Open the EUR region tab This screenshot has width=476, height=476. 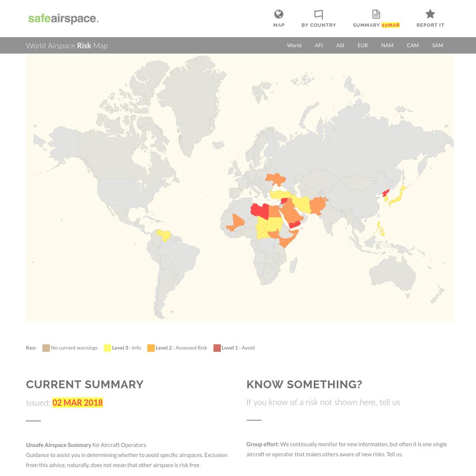(363, 46)
